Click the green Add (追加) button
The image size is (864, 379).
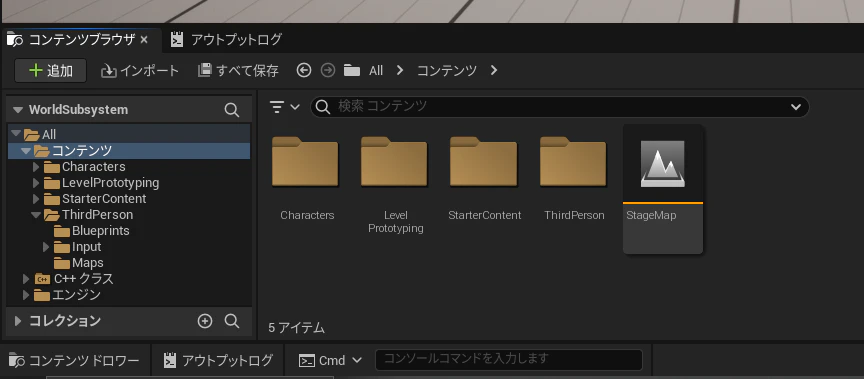(x=51, y=71)
